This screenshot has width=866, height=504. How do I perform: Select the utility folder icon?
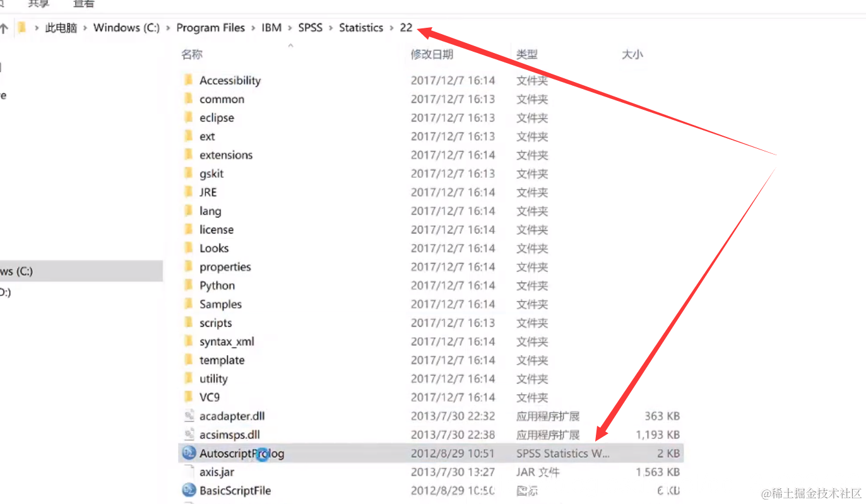188,378
